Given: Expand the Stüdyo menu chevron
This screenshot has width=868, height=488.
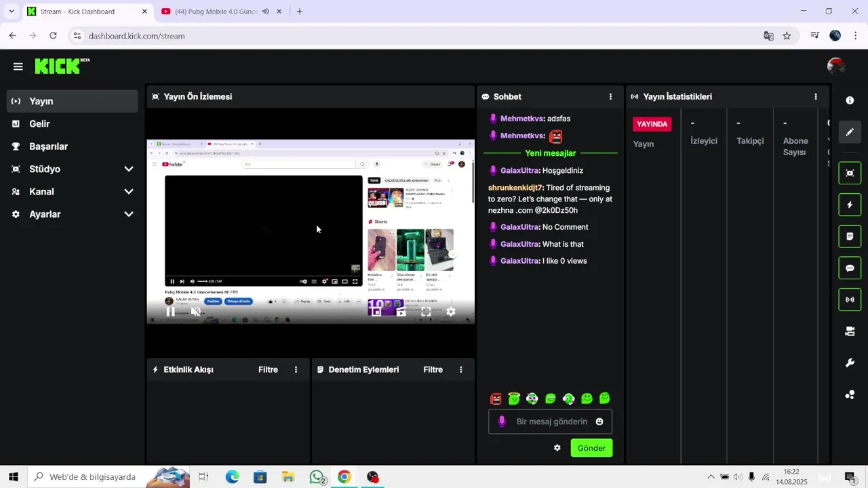Looking at the screenshot, I should point(129,169).
